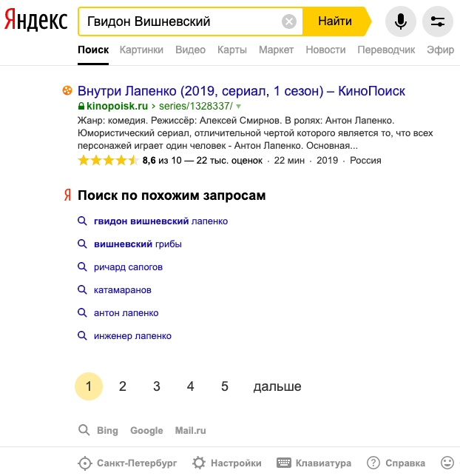Switch to the Картинки tab

141,50
